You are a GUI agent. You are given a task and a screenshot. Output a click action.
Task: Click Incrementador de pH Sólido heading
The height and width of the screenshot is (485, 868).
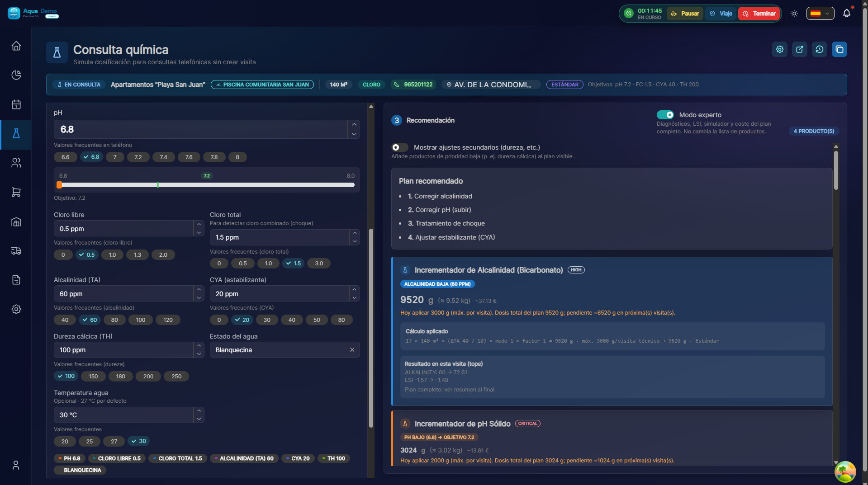(462, 424)
